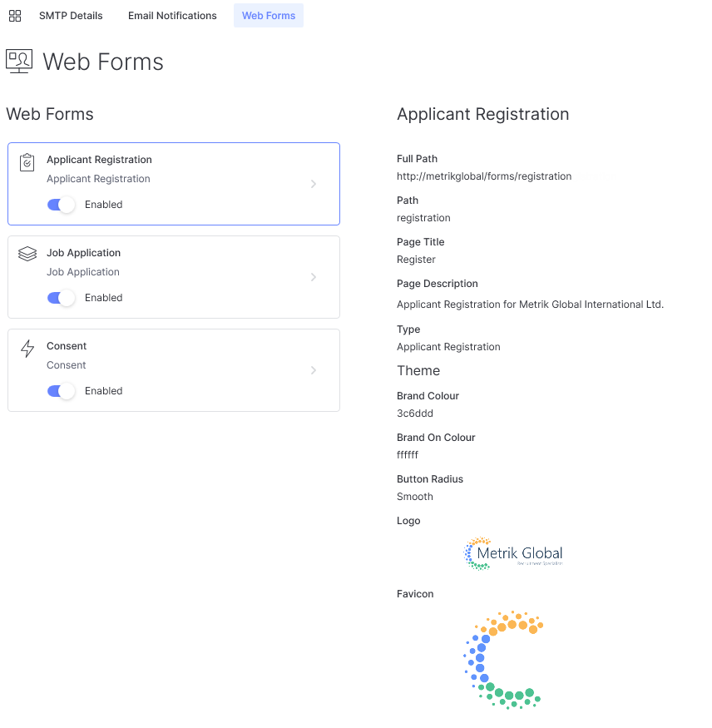Click the Brand On Colour value ffffff
712x728 pixels.
[x=408, y=455]
